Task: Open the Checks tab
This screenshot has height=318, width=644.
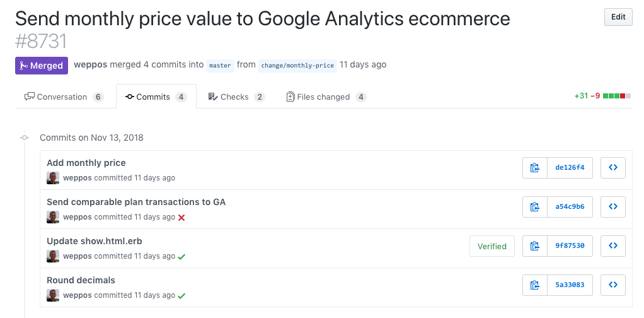Action: 234,97
